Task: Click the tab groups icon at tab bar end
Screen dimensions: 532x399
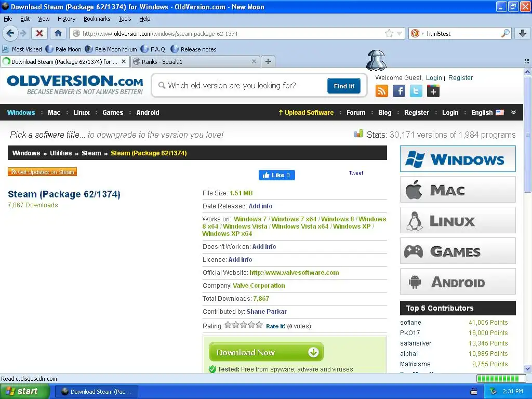Action: pyautogui.click(x=527, y=61)
